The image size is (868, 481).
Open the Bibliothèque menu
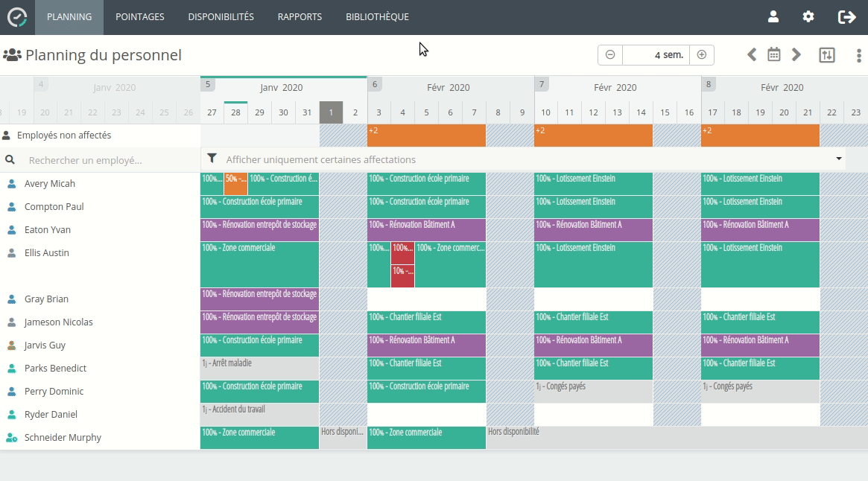click(x=377, y=17)
